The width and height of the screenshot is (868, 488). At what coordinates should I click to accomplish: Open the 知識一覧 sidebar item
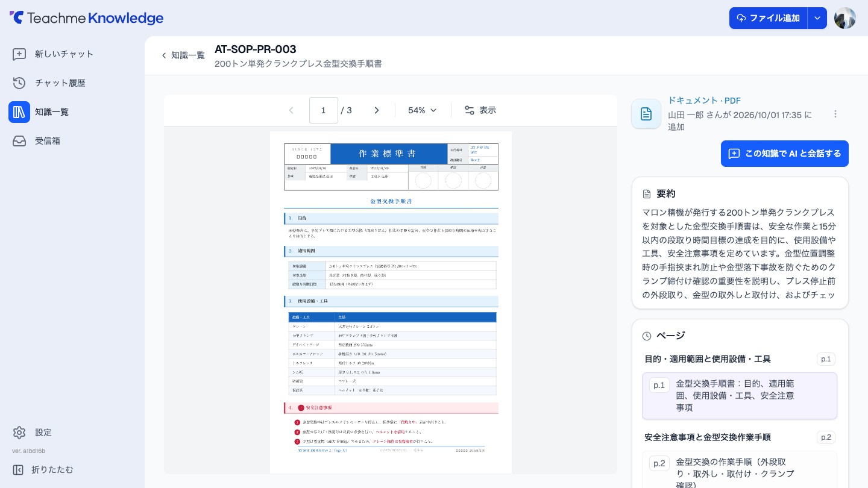coord(40,112)
